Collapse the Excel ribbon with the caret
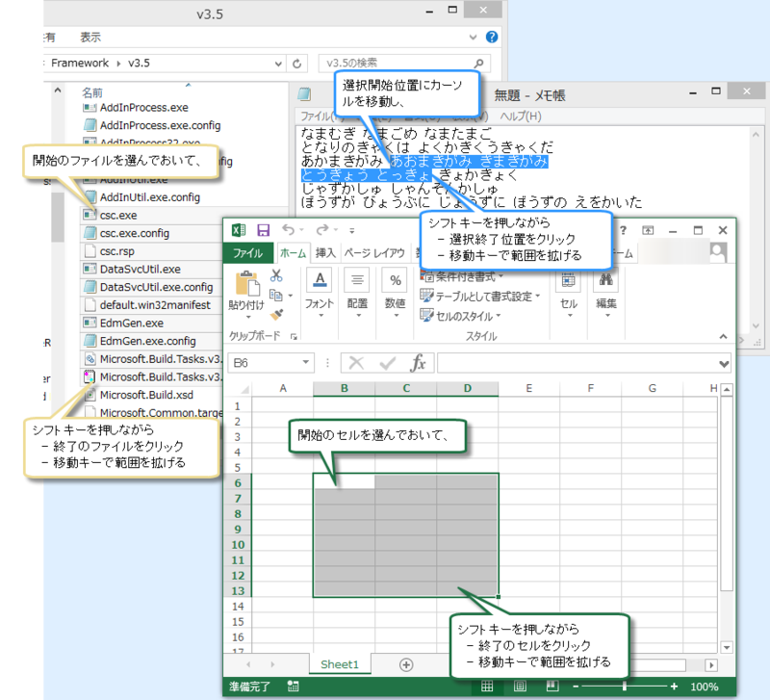 click(724, 336)
